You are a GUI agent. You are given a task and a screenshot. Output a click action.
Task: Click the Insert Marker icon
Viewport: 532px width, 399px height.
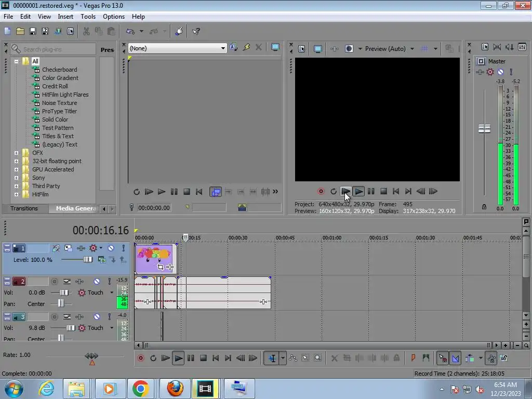pyautogui.click(x=413, y=358)
